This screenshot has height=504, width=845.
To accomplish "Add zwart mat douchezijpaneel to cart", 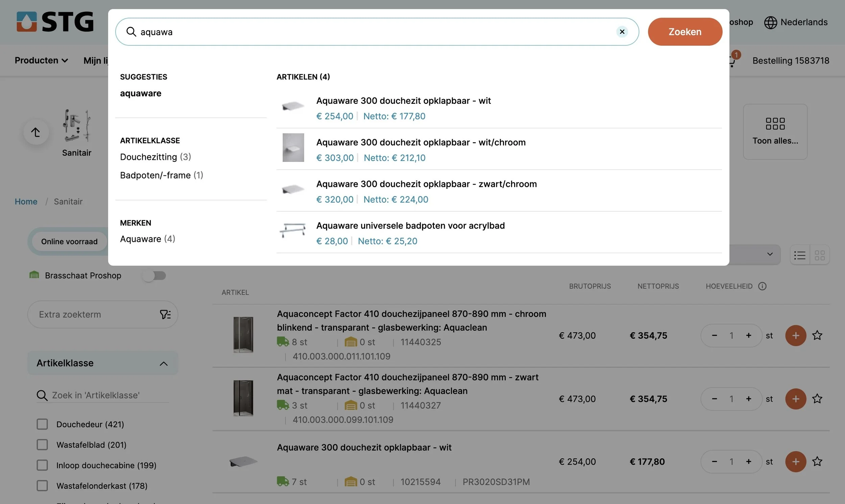I will point(795,399).
